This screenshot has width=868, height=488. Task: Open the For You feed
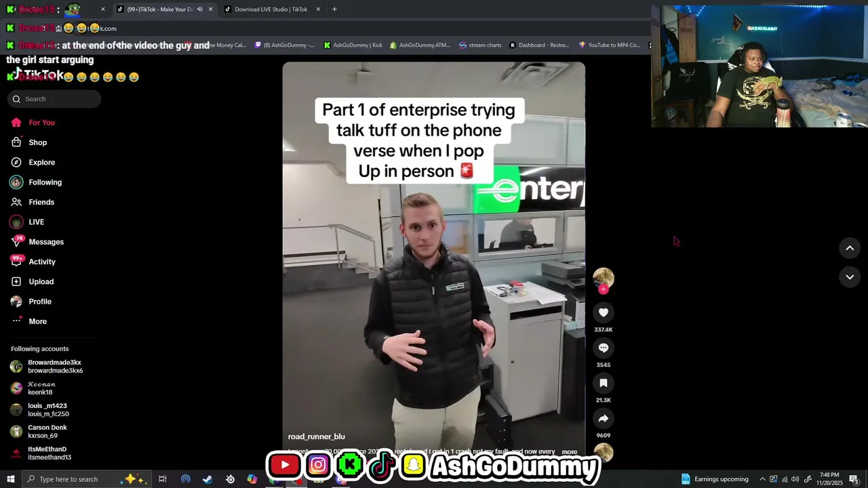tap(41, 123)
